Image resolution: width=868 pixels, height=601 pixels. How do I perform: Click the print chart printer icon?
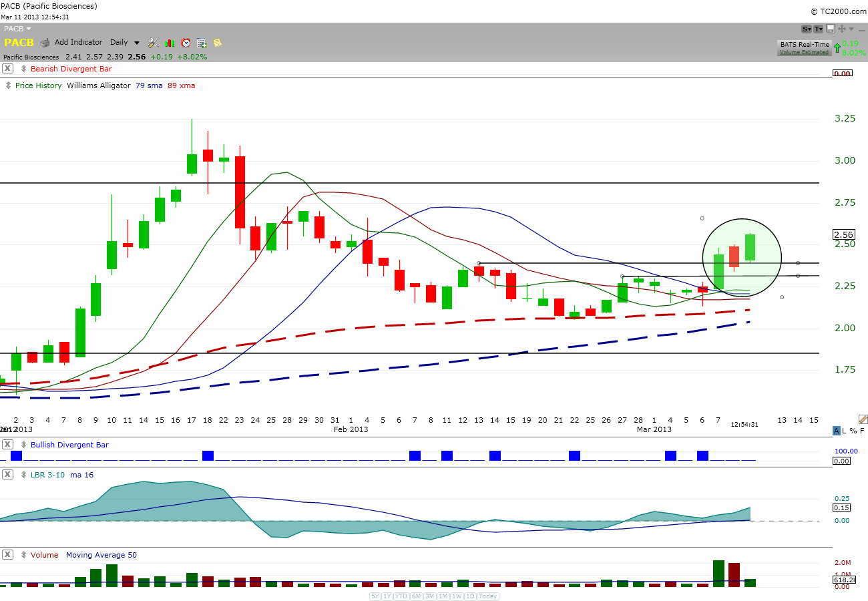click(45, 43)
